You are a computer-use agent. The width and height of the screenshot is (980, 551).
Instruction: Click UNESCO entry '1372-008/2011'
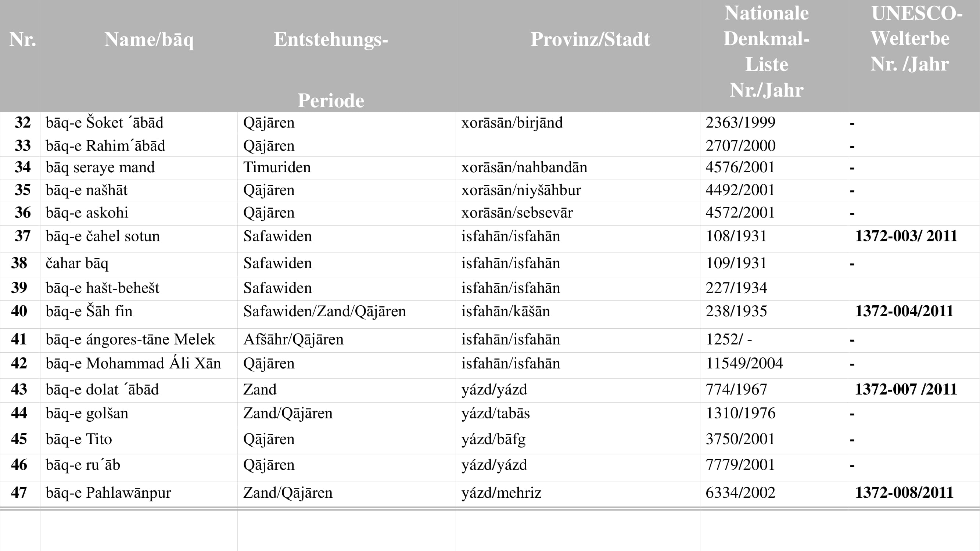(904, 493)
